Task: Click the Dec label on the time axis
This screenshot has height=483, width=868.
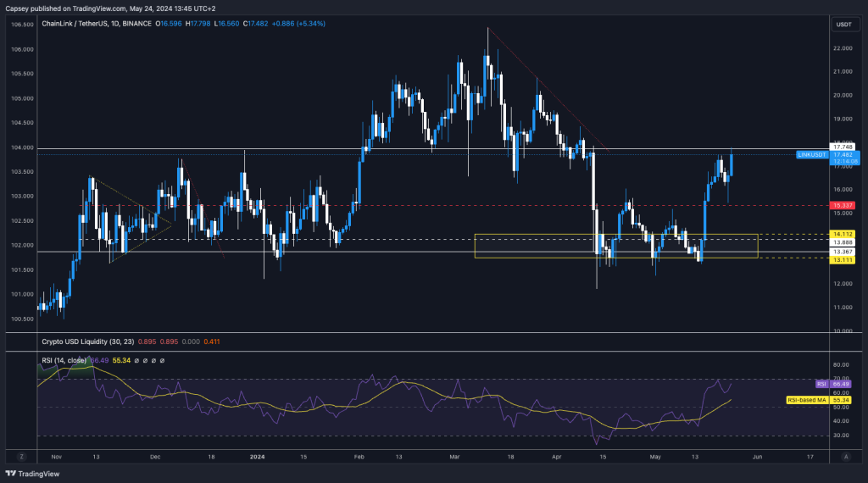Action: [x=155, y=457]
